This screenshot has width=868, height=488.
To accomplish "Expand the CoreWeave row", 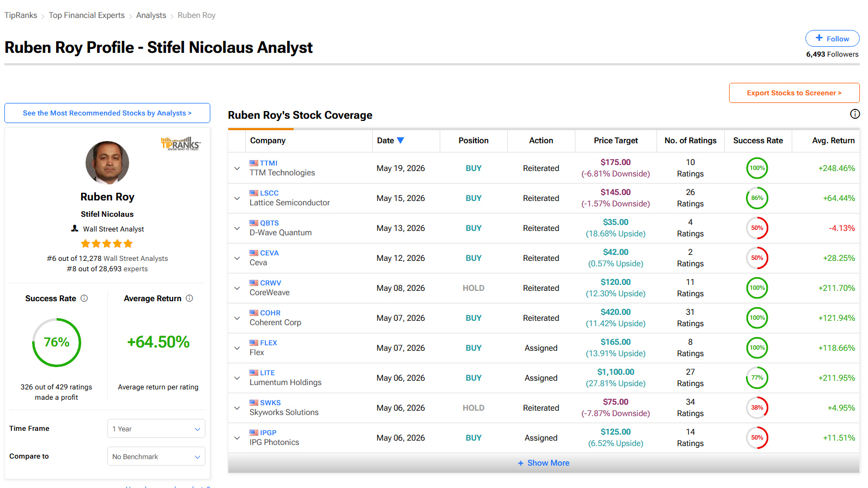I will tap(237, 288).
